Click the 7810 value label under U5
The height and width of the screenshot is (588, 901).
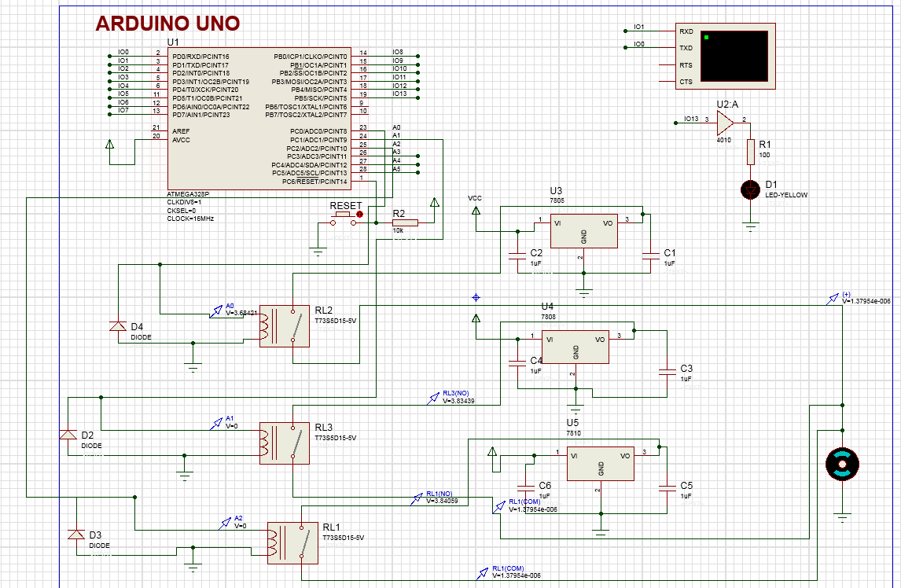[573, 433]
